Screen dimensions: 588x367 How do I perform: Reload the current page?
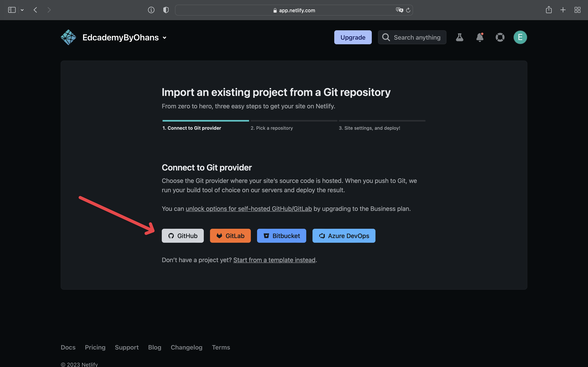[x=408, y=10]
